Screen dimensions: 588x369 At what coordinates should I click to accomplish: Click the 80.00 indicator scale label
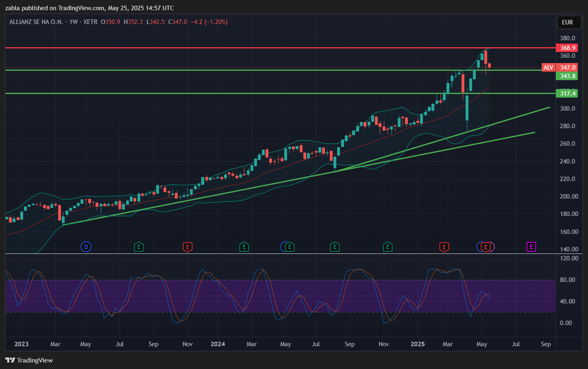pos(567,280)
